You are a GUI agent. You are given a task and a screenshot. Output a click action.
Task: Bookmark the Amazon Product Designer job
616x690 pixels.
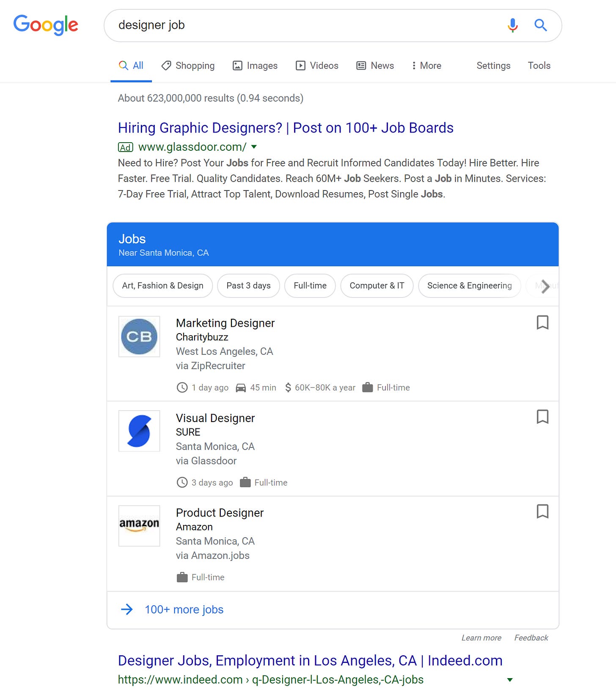[x=542, y=511]
